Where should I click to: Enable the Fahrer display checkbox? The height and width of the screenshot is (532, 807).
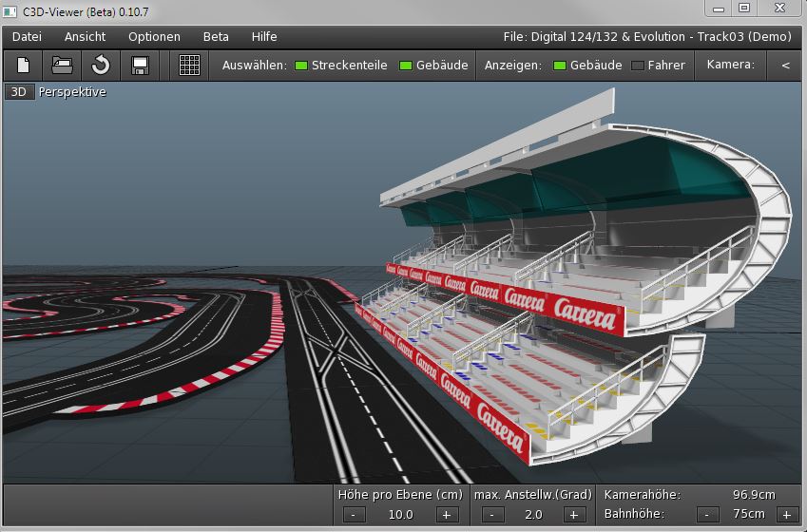tap(638, 66)
